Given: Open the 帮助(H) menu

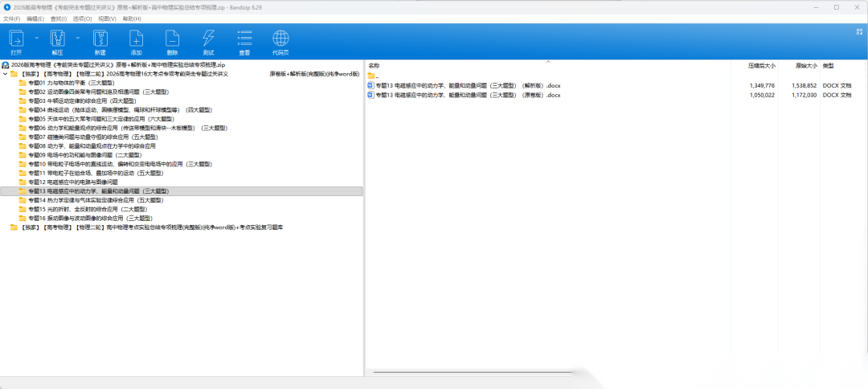Looking at the screenshot, I should point(132,18).
